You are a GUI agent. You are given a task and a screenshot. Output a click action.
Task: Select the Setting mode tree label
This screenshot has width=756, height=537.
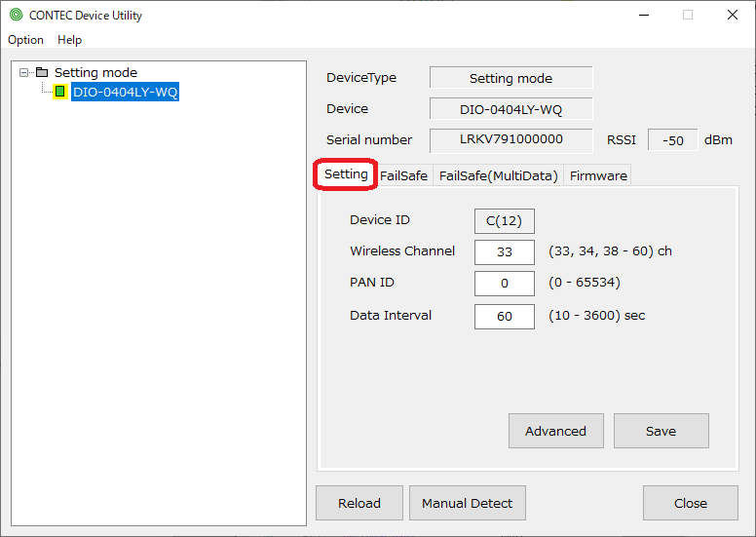[x=95, y=72]
